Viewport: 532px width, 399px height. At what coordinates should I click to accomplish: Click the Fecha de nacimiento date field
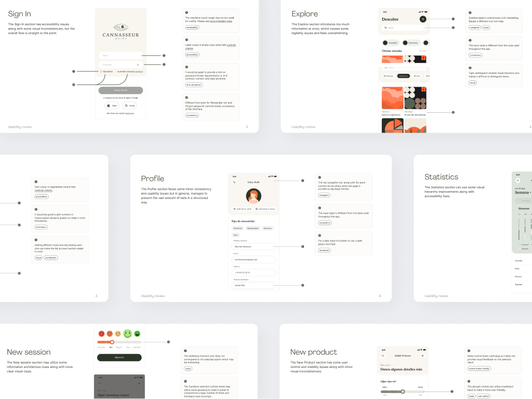click(x=254, y=285)
